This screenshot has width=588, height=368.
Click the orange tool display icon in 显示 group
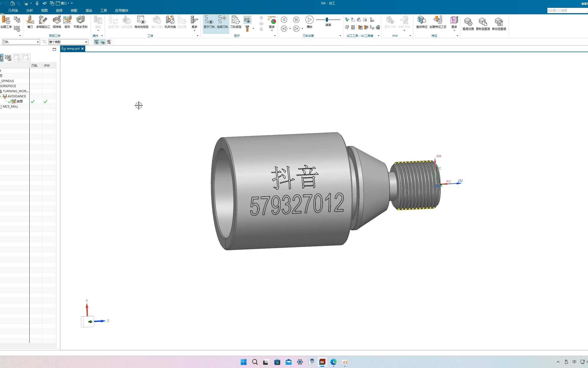[247, 28]
